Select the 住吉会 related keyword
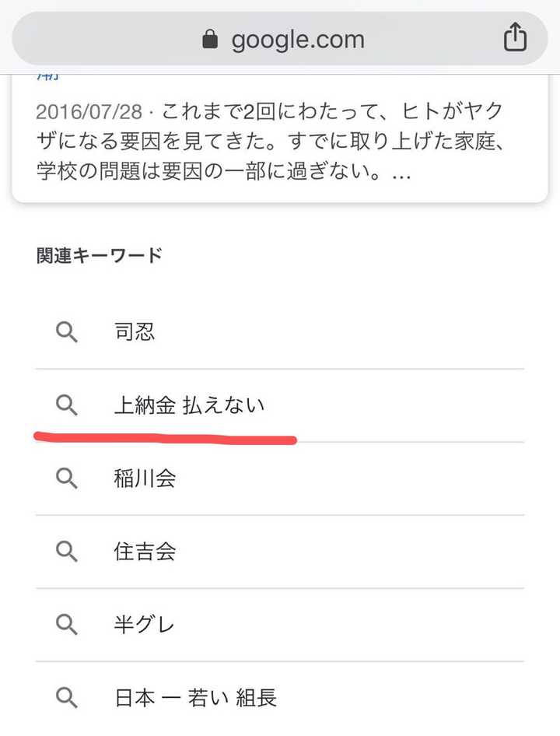 click(145, 551)
